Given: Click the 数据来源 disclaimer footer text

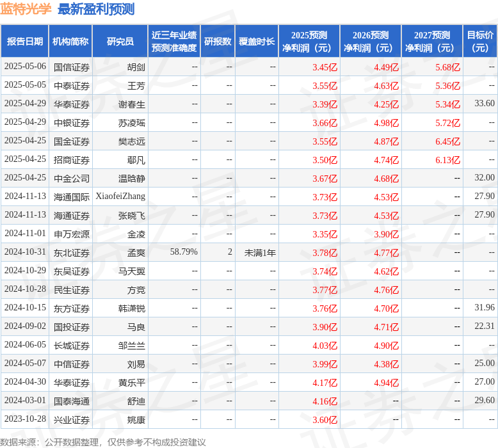Looking at the screenshot, I should coord(103,442).
